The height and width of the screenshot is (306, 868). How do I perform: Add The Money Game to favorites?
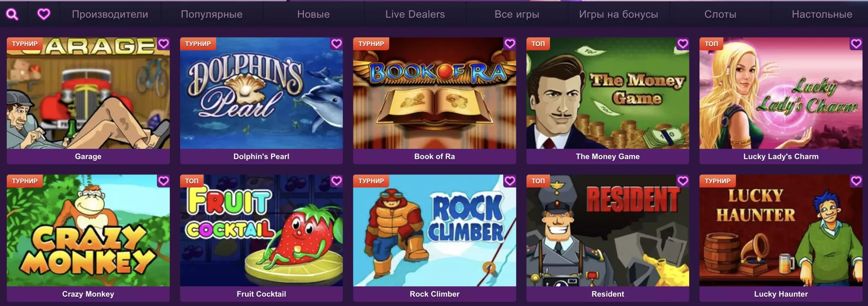click(x=683, y=44)
